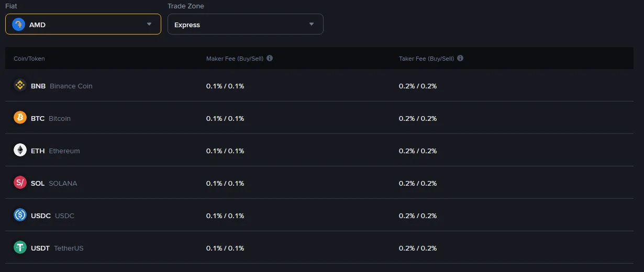Click the orange Bitcoin logo icon
The image size is (644, 272).
pos(20,118)
